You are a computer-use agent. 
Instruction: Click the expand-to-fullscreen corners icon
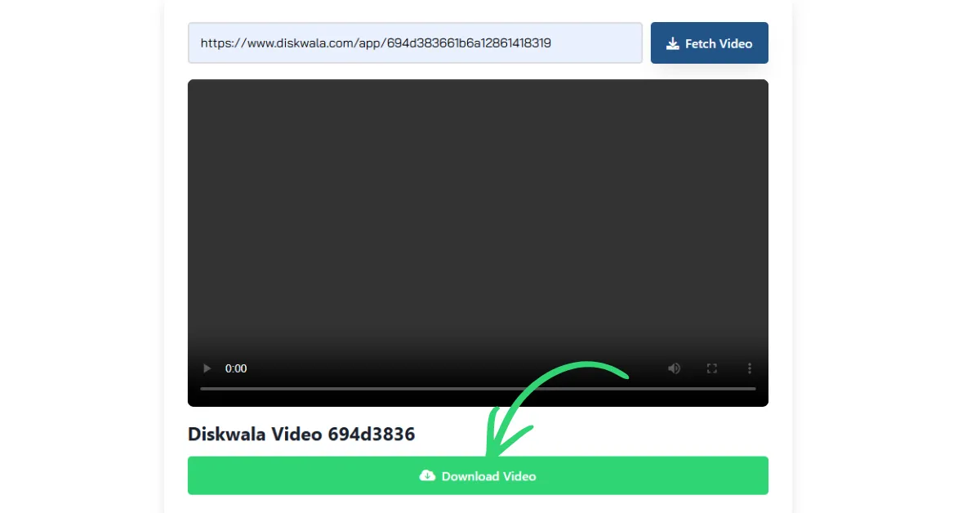tap(711, 368)
